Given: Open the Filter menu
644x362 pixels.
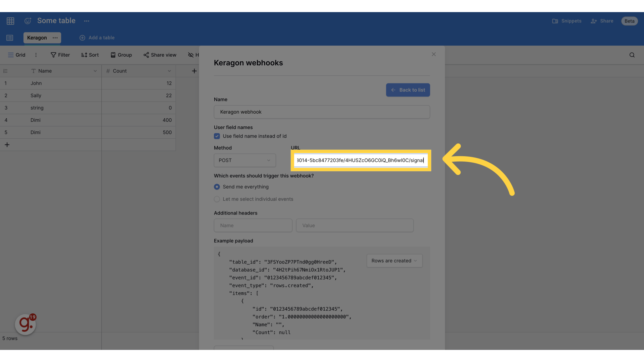Looking at the screenshot, I should point(60,55).
